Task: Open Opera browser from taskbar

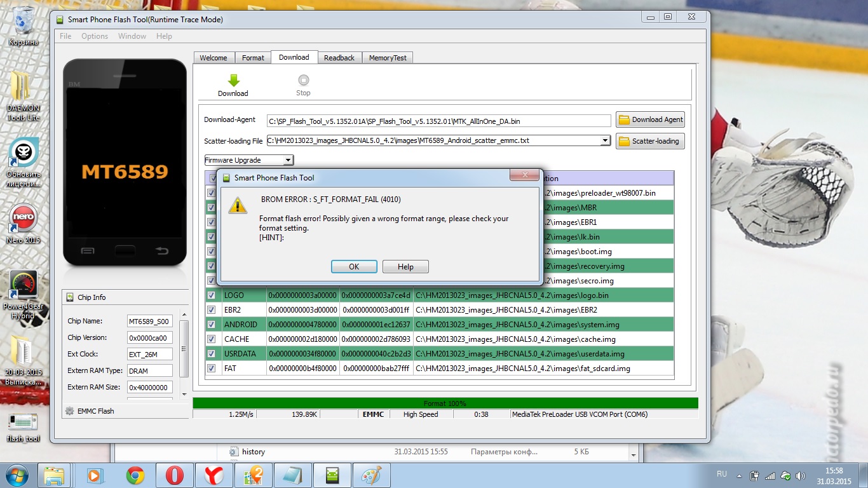Action: pyautogui.click(x=175, y=475)
